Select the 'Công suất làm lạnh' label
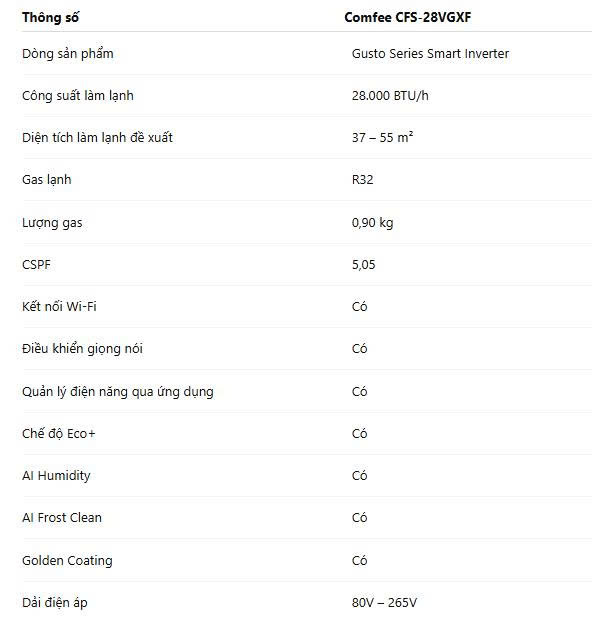599x618 pixels. click(x=78, y=96)
